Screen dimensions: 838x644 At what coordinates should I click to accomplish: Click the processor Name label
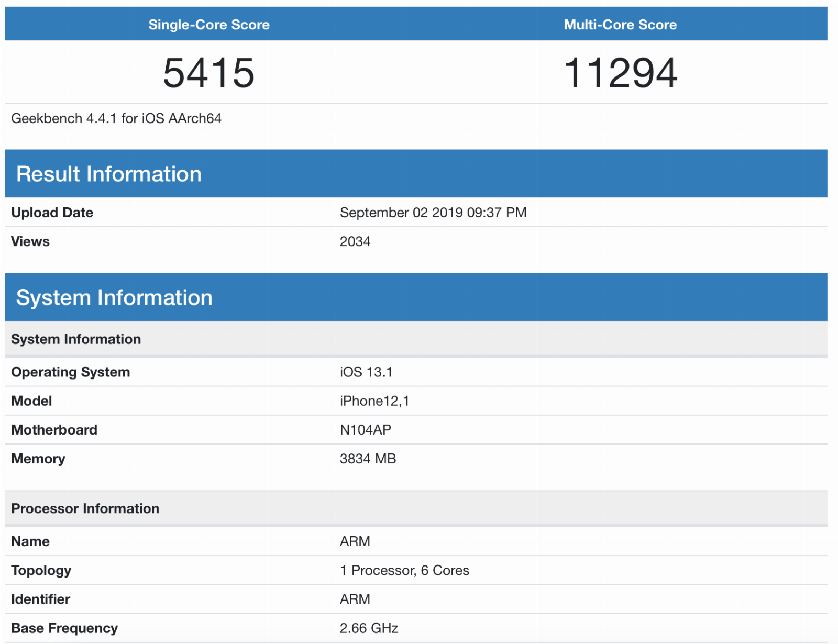click(30, 541)
